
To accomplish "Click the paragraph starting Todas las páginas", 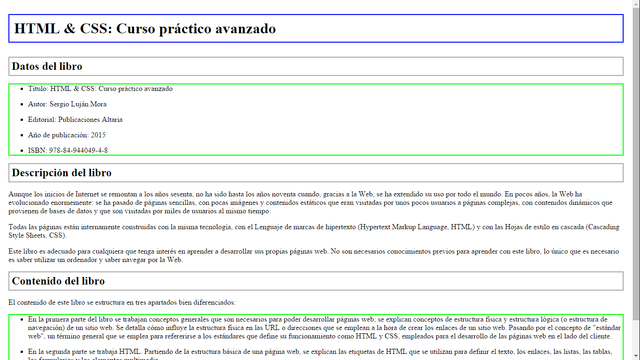I will [314, 231].
